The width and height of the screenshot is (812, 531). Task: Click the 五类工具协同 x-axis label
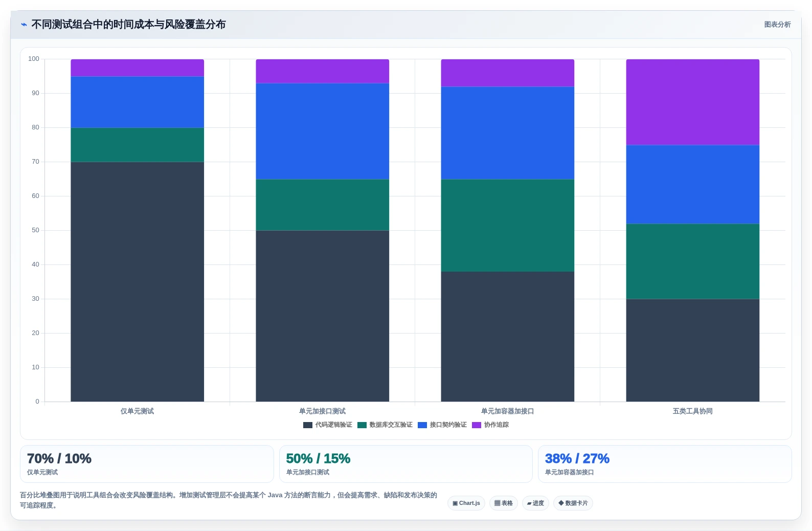tap(692, 411)
